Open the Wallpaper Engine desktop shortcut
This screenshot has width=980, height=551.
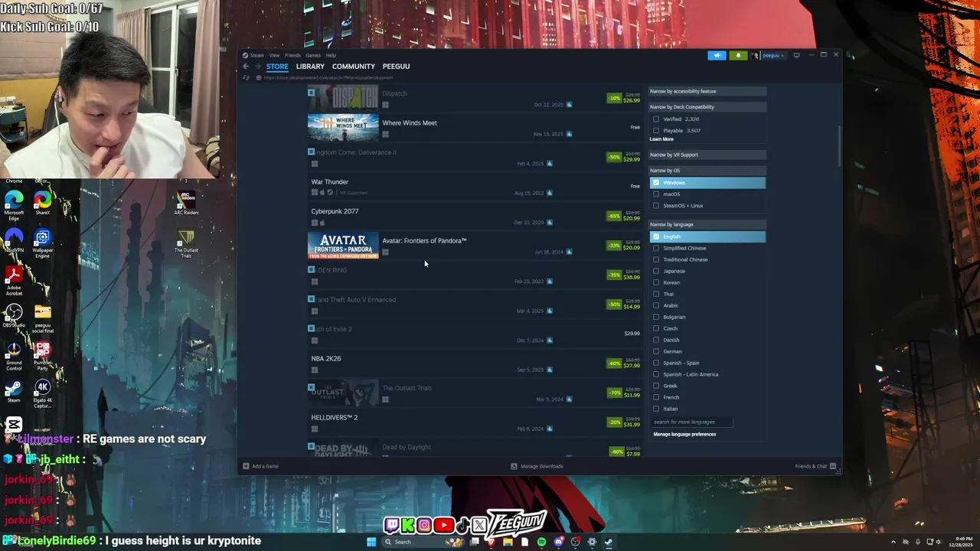point(42,243)
